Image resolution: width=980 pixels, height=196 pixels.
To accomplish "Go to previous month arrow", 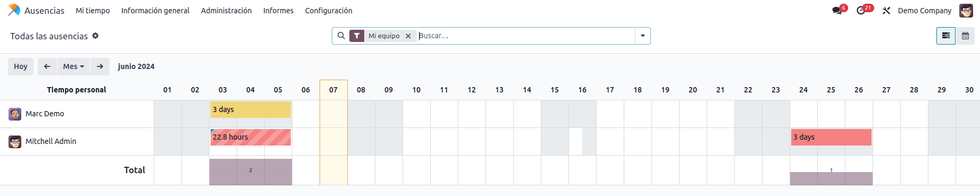I will 47,66.
